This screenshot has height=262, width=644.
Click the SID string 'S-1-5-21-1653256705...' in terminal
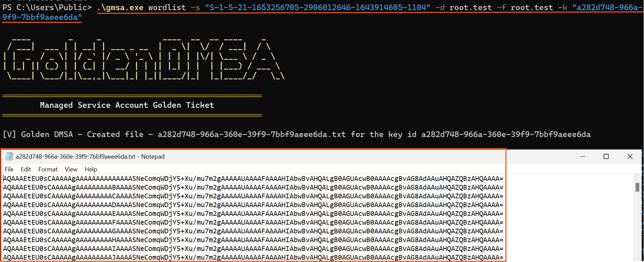pyautogui.click(x=317, y=7)
